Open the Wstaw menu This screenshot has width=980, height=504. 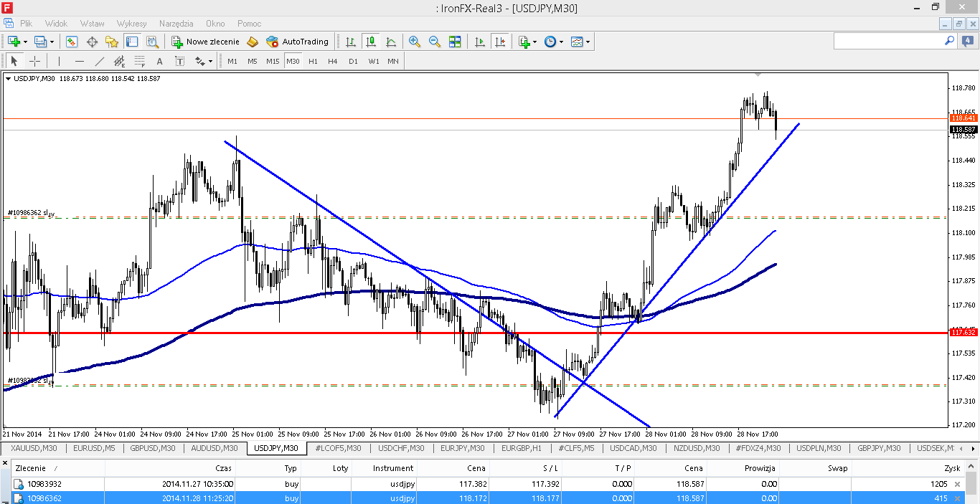click(x=92, y=24)
